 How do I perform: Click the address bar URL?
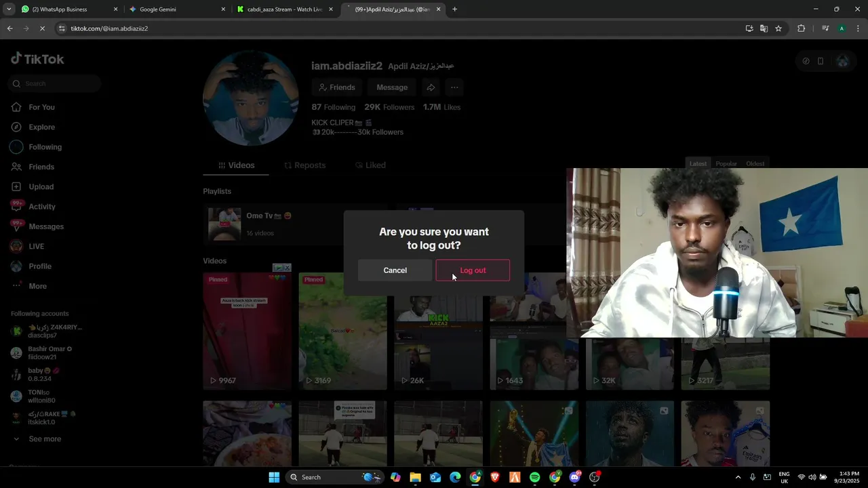click(109, 28)
